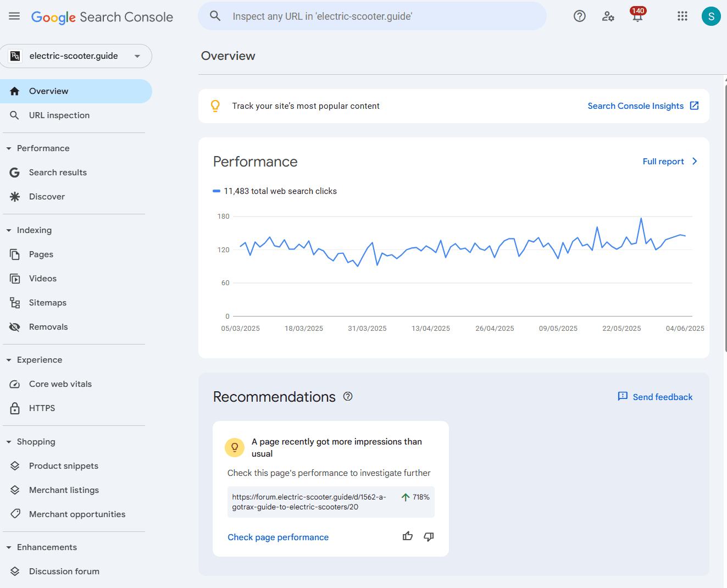
Task: Click the help question mark icon
Action: pyautogui.click(x=579, y=16)
